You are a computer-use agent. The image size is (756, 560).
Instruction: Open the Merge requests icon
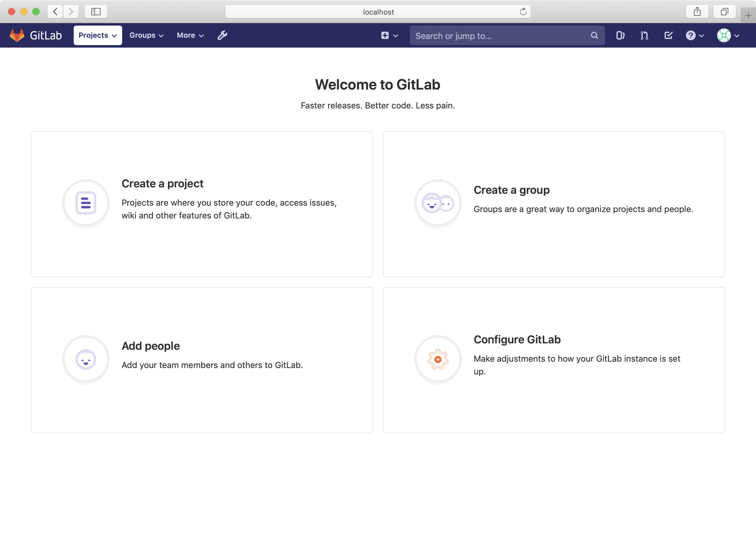[x=644, y=35]
